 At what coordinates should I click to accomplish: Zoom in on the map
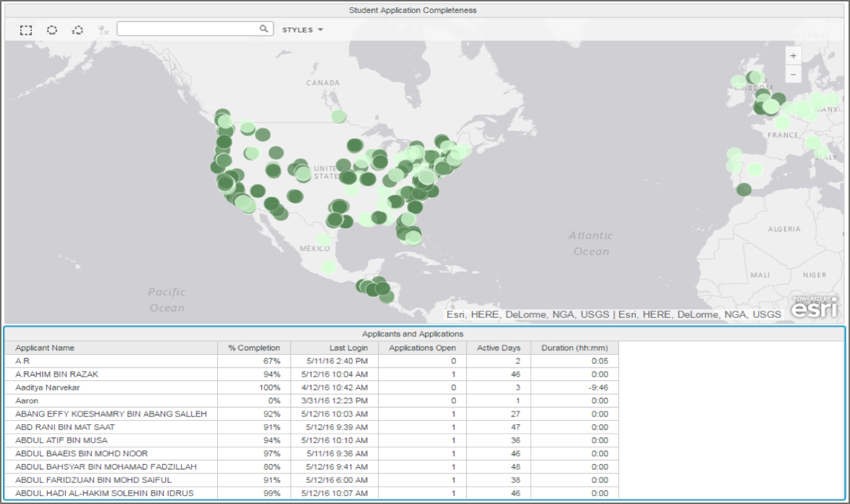point(794,56)
